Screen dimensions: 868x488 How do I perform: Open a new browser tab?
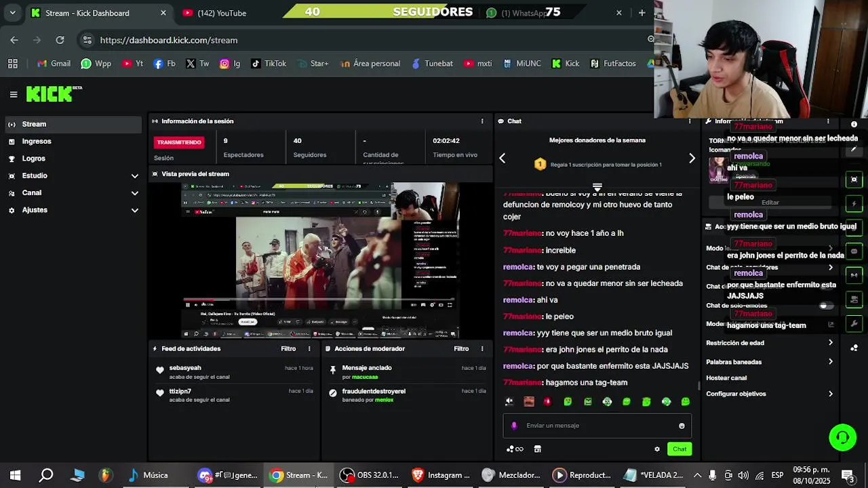[x=642, y=13]
